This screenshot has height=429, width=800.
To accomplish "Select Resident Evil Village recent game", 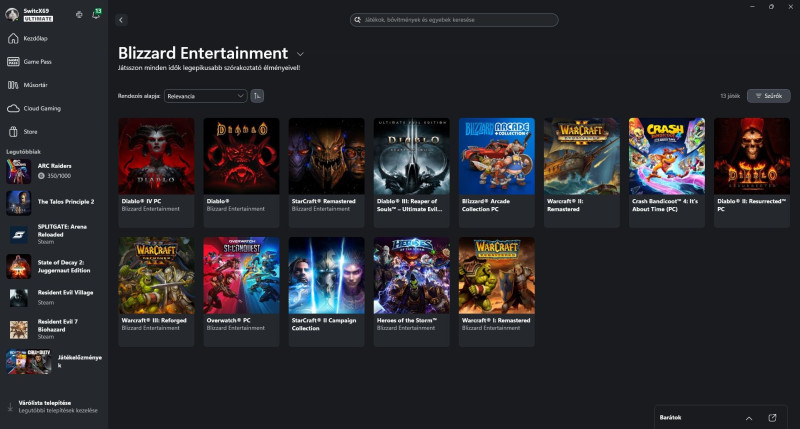I will click(x=54, y=297).
